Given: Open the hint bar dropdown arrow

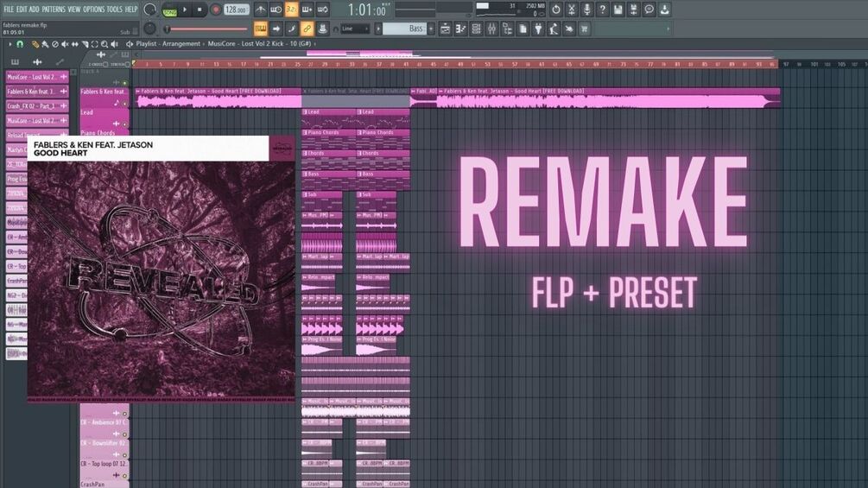Looking at the screenshot, I should 668,29.
